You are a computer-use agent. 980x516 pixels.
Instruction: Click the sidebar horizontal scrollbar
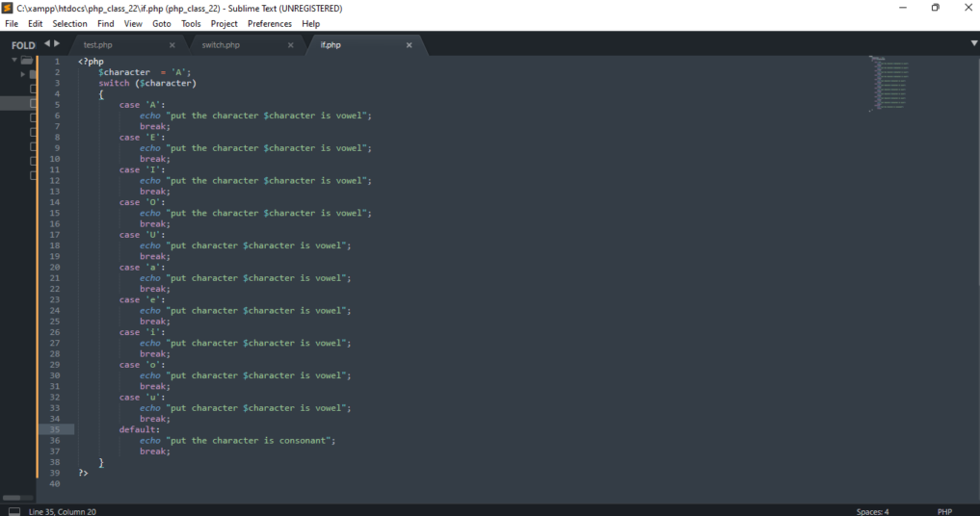point(17,498)
